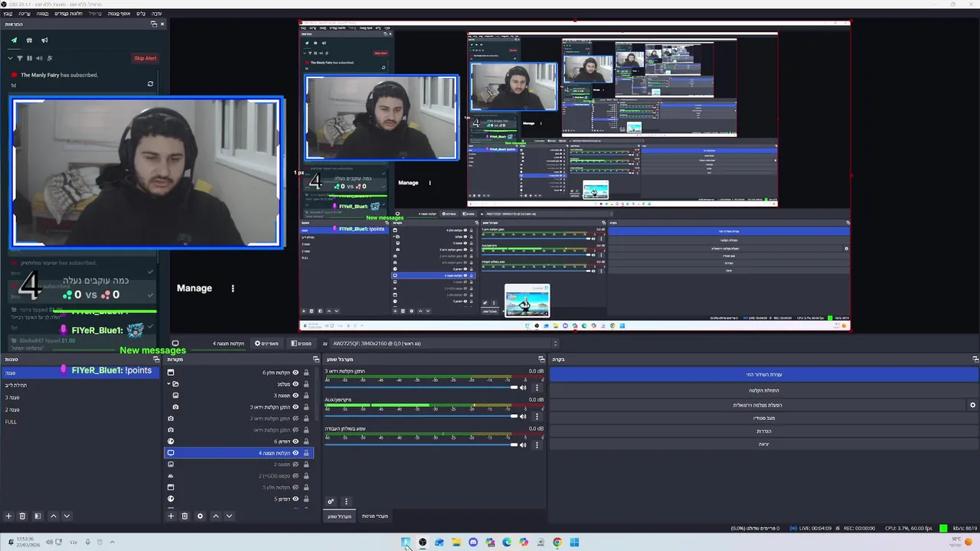The width and height of the screenshot is (980, 551).
Task: Click the filter funnel icon in alerts dock
Action: 20,58
